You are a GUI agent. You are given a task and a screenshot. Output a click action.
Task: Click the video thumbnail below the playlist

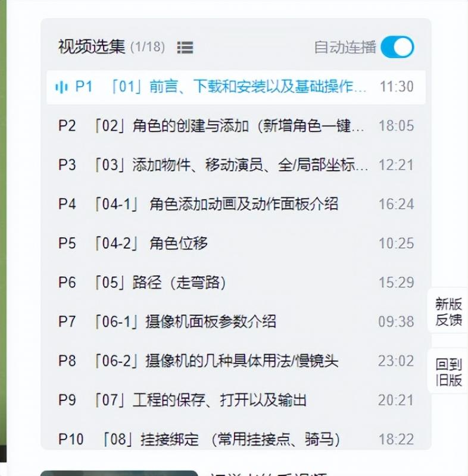[x=119, y=473]
